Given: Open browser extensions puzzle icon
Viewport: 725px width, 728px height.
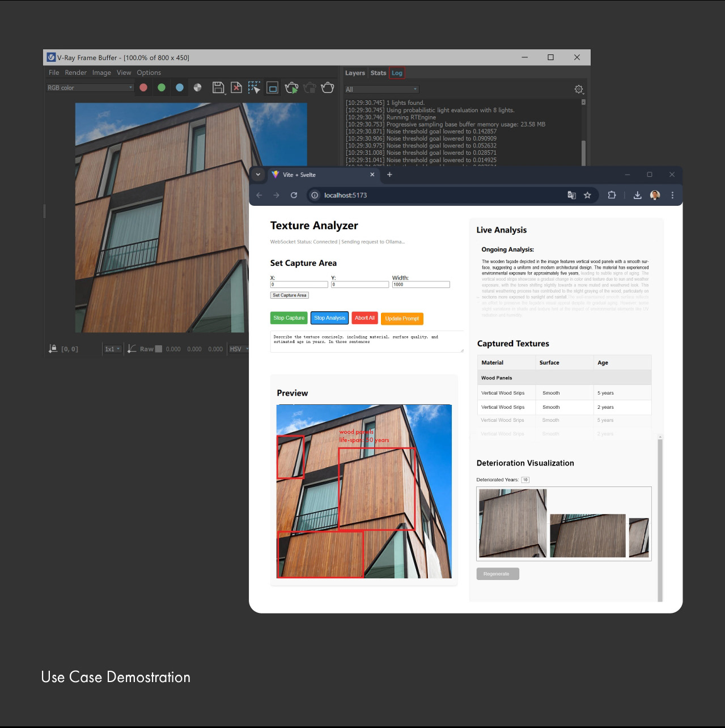Looking at the screenshot, I should click(612, 195).
